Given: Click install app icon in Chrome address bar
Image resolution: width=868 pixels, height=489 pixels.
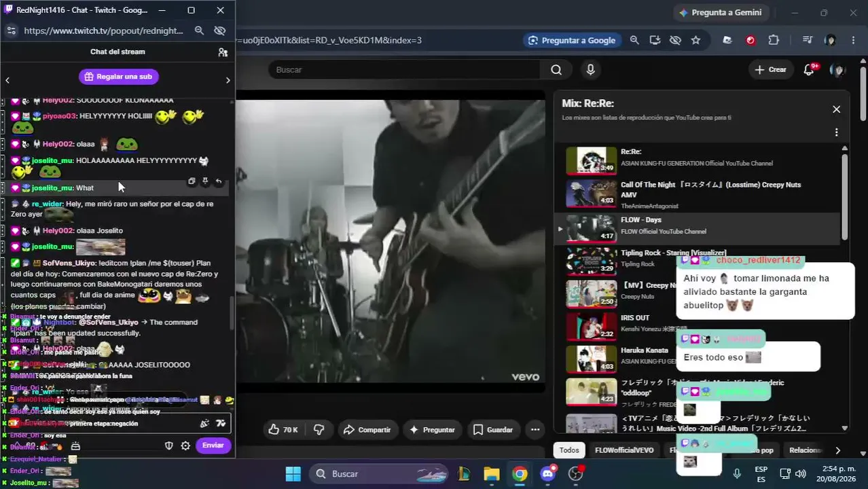Looking at the screenshot, I should (655, 40).
